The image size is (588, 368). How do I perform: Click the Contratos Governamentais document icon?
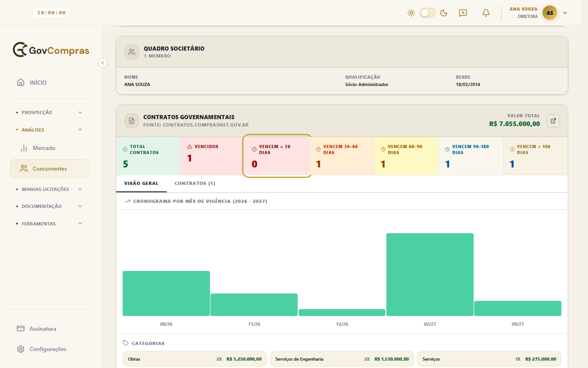[x=132, y=121]
